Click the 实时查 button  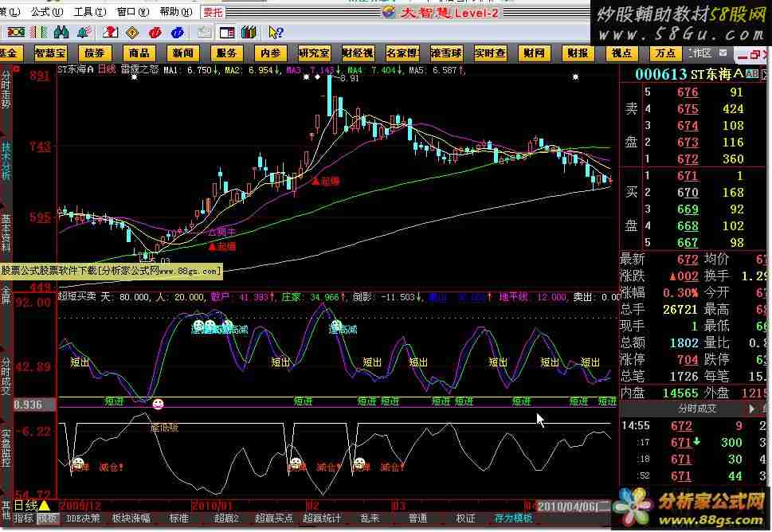tap(490, 53)
